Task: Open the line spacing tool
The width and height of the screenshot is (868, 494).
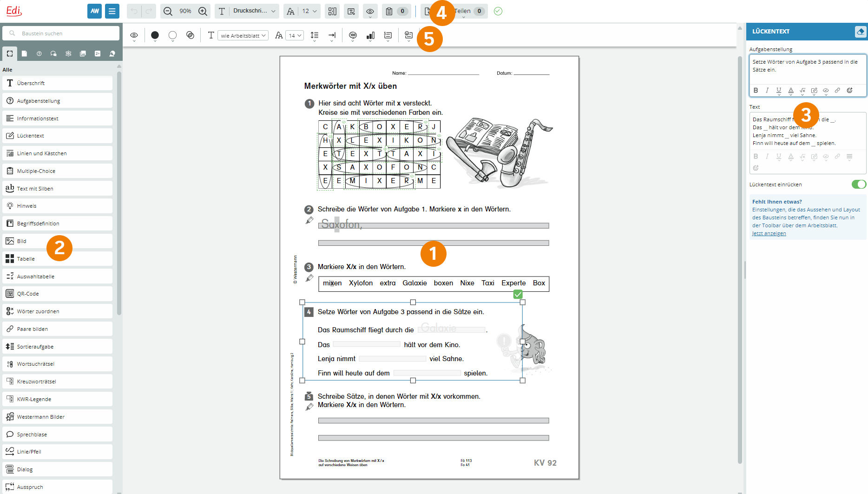Action: click(x=315, y=35)
